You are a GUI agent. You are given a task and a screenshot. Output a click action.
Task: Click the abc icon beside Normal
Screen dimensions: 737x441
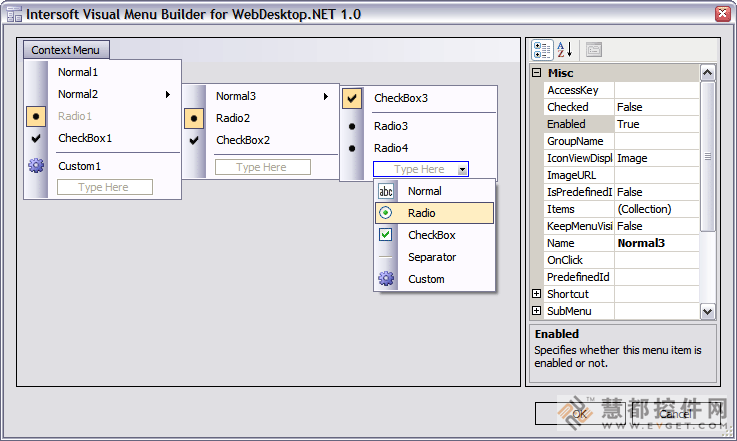386,191
